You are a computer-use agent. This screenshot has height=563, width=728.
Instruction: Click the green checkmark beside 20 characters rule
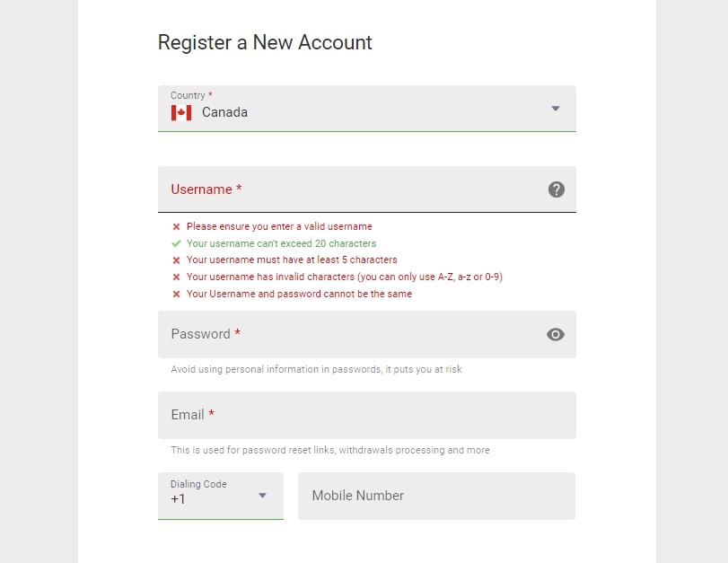[177, 243]
